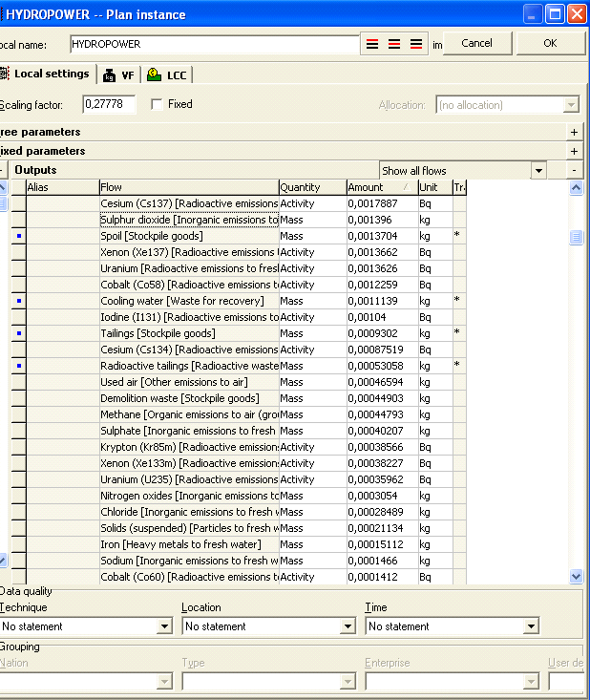The width and height of the screenshot is (590, 700).
Task: Select amount 0,00040207 of Sulphate row
Action: 383,431
